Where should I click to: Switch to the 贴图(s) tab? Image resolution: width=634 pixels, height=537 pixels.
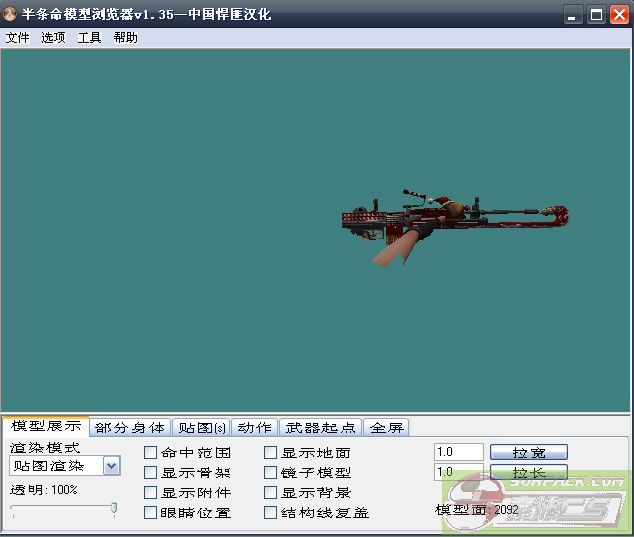200,428
